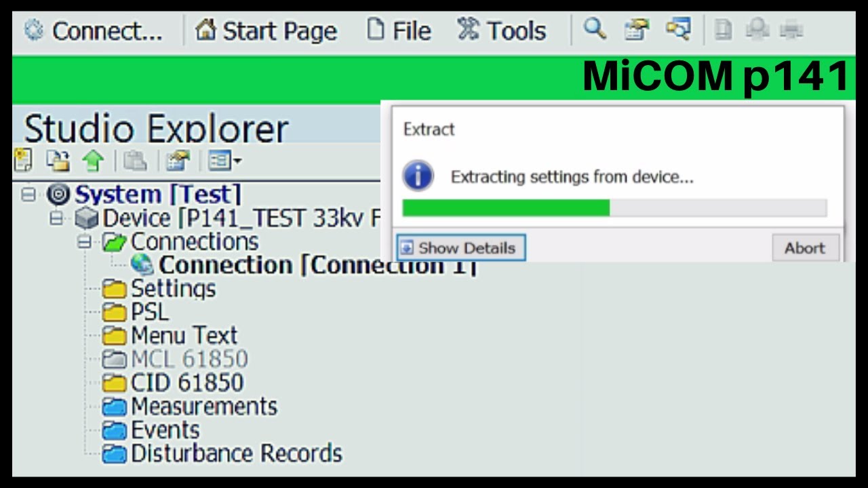Click the green extraction progress bar
The image size is (868, 488).
click(x=614, y=207)
